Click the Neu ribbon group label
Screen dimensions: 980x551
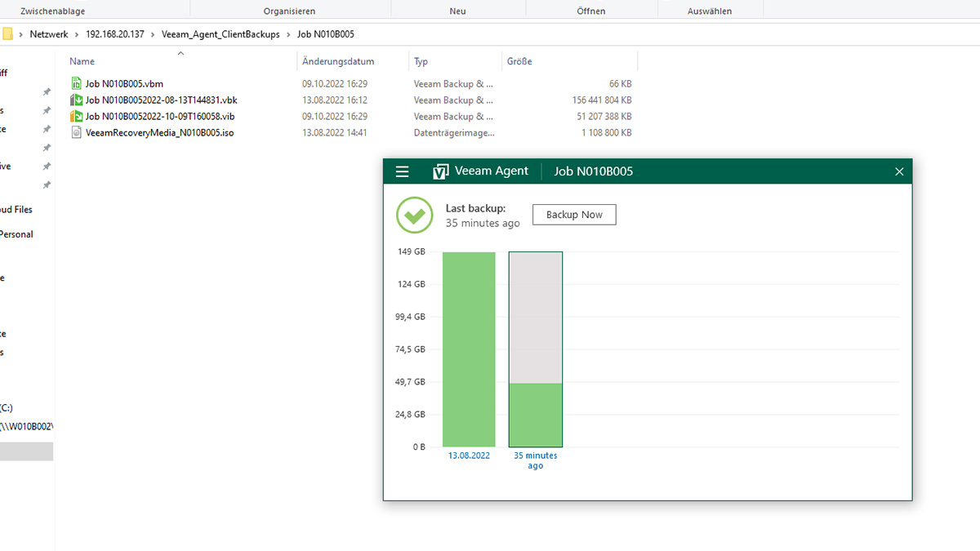[x=458, y=11]
